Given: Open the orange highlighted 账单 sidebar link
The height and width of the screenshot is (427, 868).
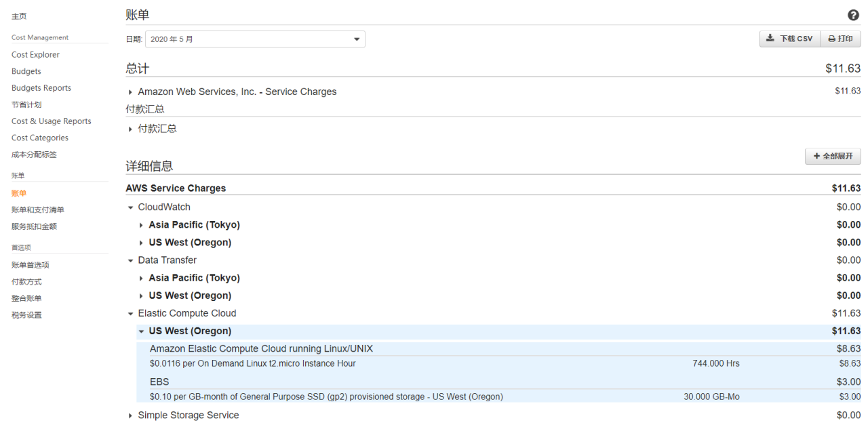Looking at the screenshot, I should (19, 193).
